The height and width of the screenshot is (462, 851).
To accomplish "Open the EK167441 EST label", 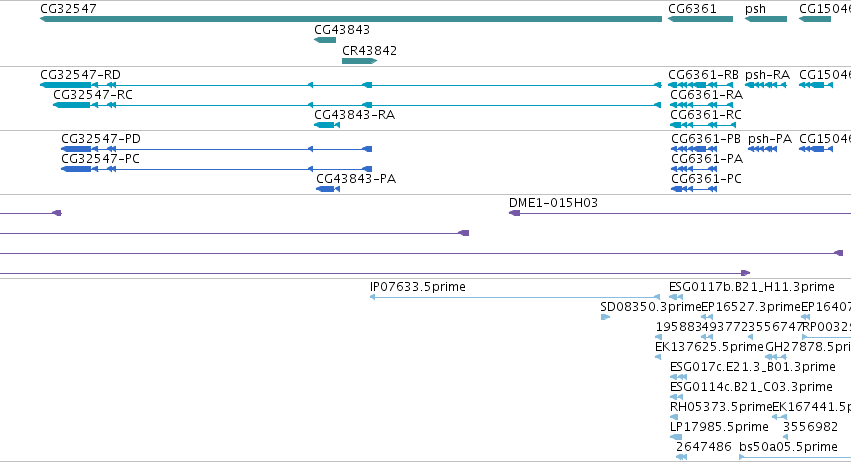I will [811, 407].
